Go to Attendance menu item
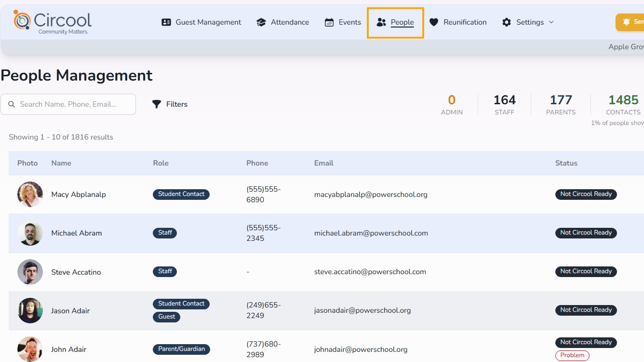Viewport: 644px width, 362px height. coord(283,22)
